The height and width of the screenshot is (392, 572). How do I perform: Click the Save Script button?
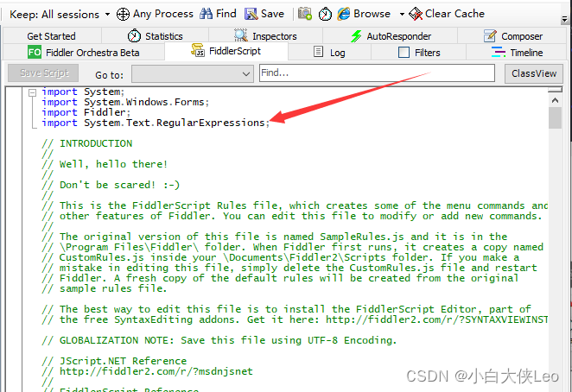pos(43,73)
